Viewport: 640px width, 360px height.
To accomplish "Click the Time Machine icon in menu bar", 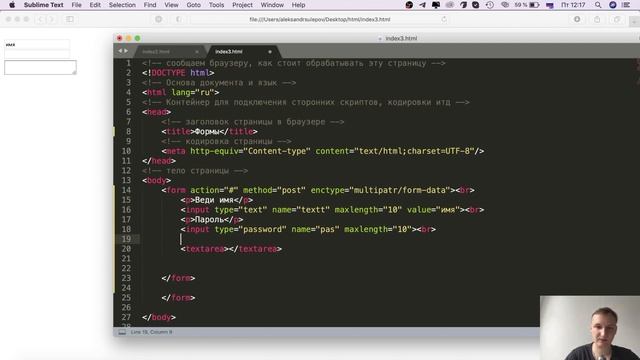I will pos(490,5).
